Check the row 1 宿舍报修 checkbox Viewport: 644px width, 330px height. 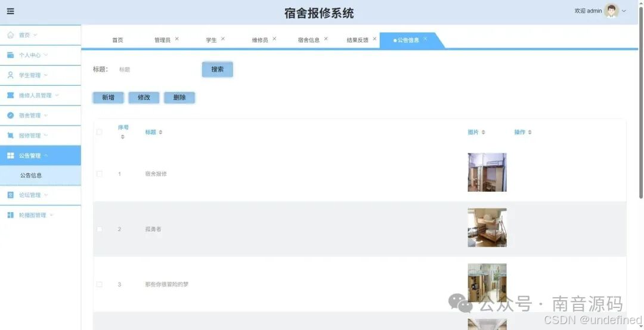(99, 174)
